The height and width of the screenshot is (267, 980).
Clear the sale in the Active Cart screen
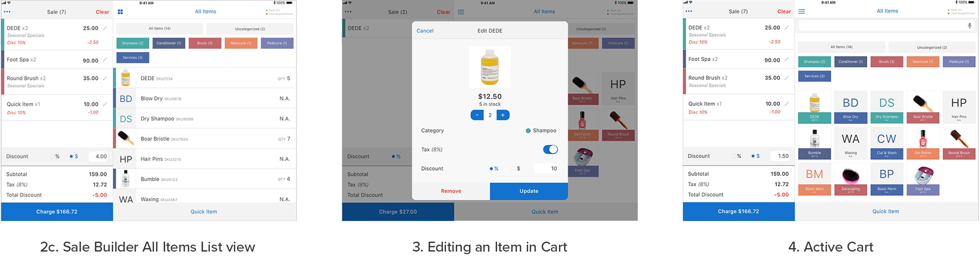point(784,12)
